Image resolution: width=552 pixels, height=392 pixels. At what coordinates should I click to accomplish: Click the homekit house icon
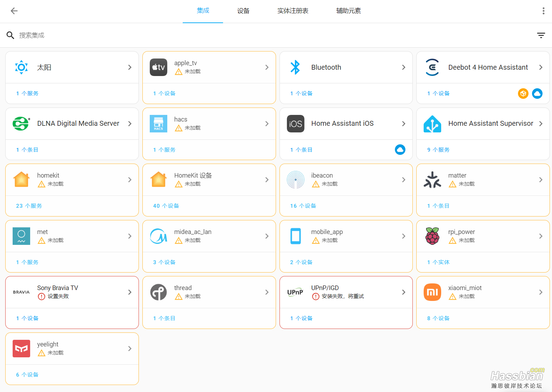(x=21, y=180)
